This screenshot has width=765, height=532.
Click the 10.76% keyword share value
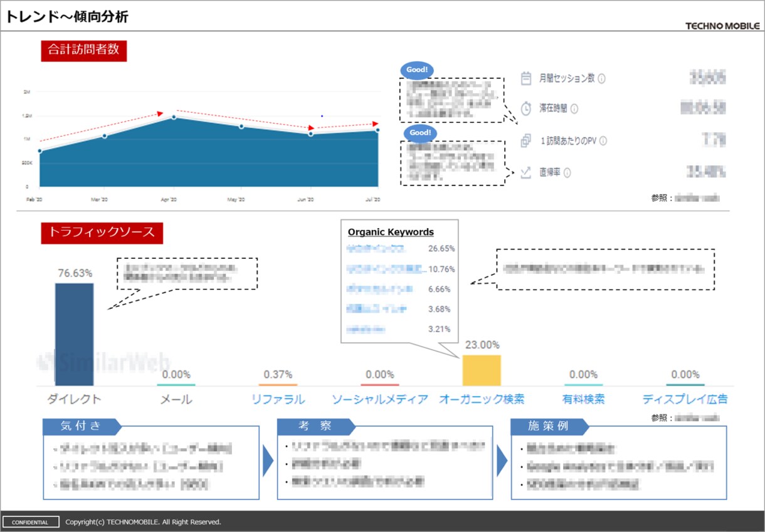click(x=441, y=269)
